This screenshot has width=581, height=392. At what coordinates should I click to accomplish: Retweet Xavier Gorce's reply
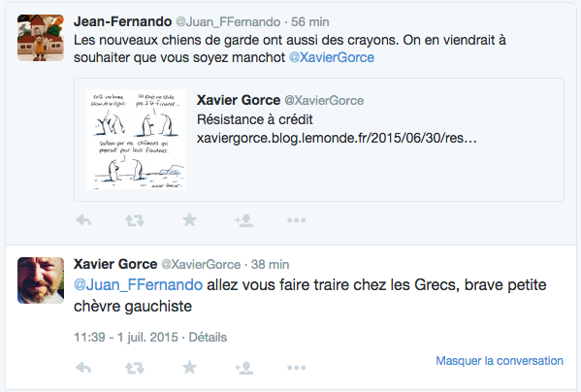coord(135,368)
